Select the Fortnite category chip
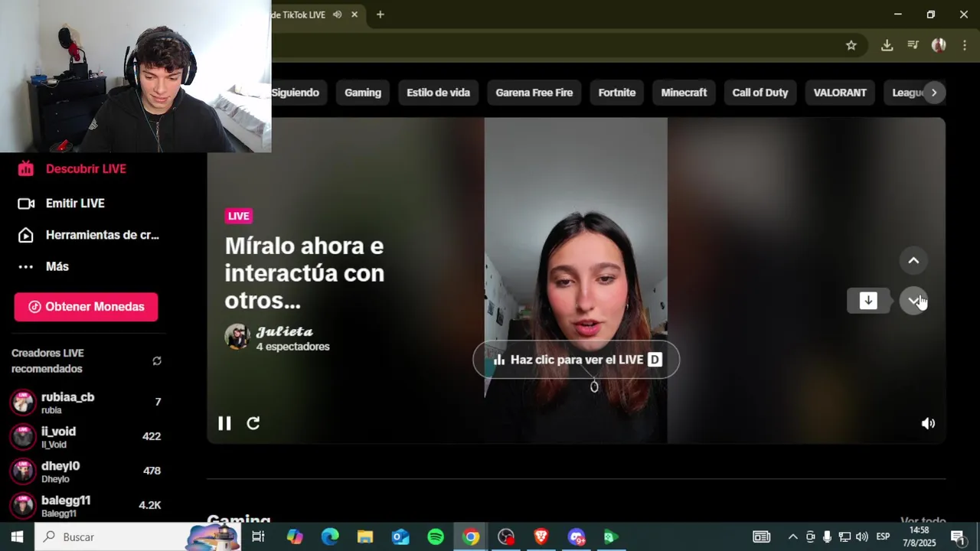The height and width of the screenshot is (551, 980). click(x=617, y=93)
